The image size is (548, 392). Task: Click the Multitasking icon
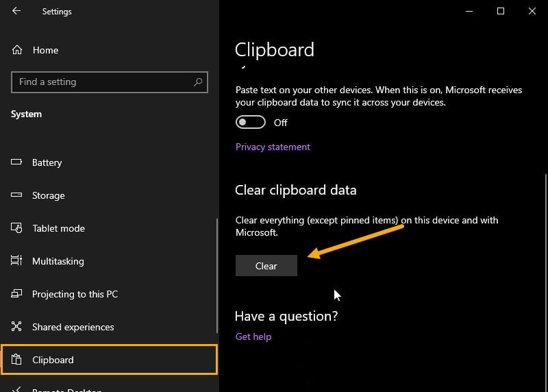tap(16, 260)
